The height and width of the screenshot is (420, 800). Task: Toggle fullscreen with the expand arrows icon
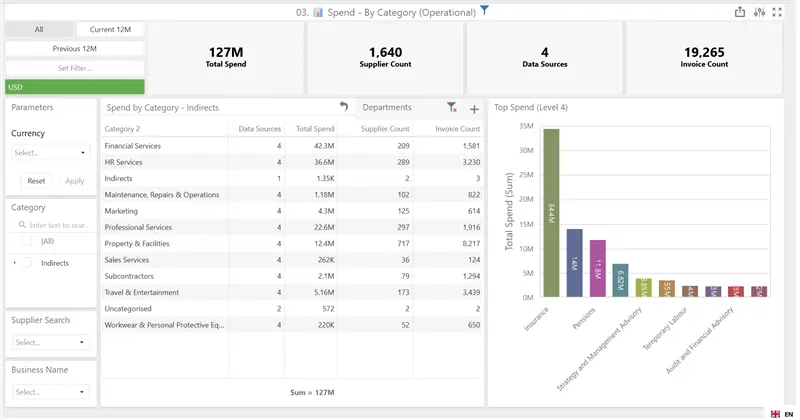click(x=777, y=12)
